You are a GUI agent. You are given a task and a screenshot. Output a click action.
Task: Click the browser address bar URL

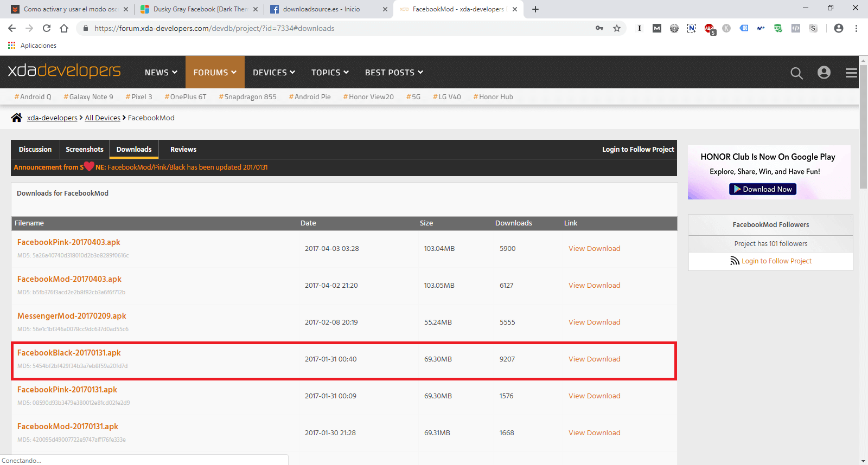tap(214, 28)
